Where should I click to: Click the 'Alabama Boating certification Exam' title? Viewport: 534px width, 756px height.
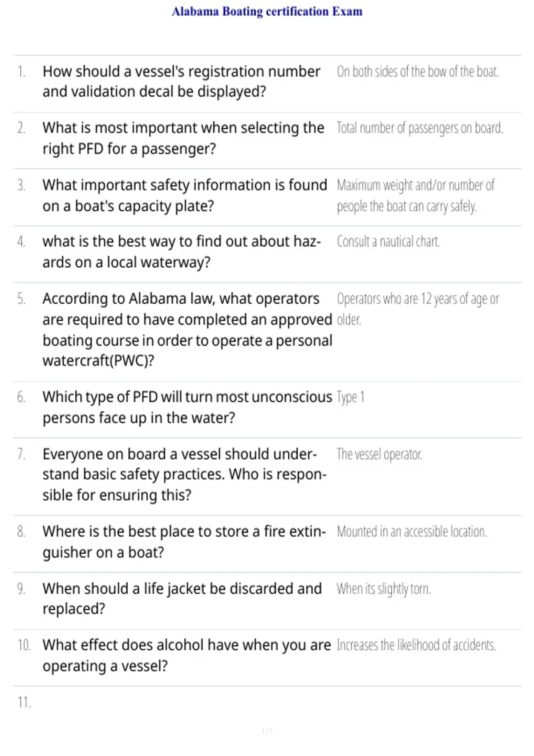[x=267, y=11]
